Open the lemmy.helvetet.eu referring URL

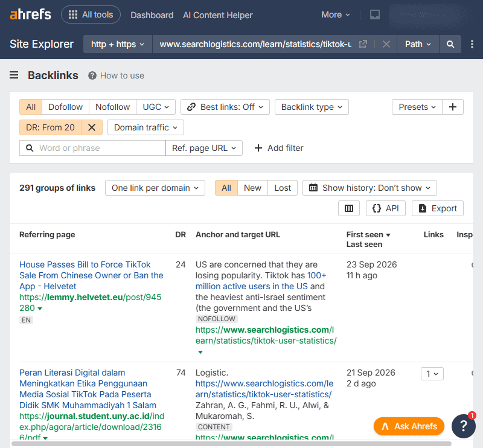pos(90,302)
